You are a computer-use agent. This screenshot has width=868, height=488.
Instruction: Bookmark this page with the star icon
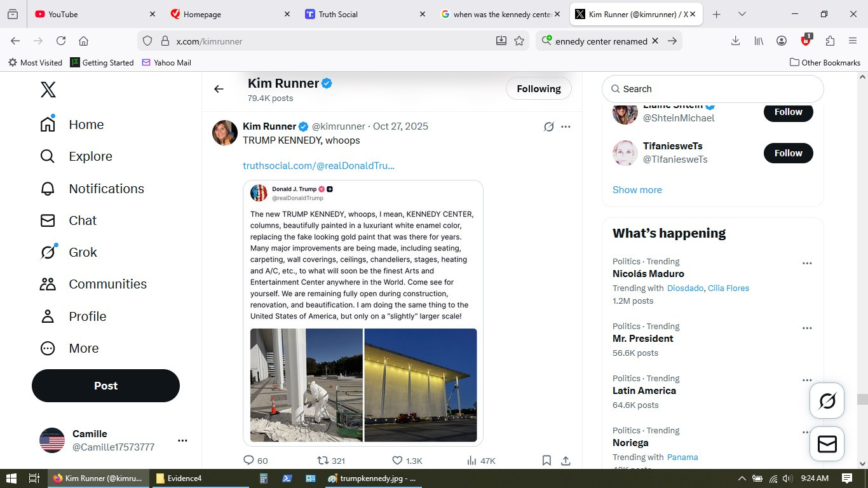(x=519, y=41)
